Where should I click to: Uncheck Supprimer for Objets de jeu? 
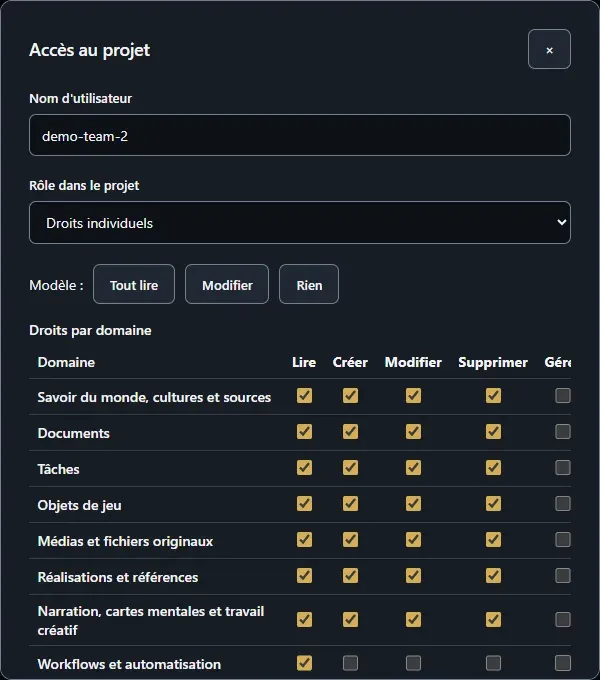click(493, 503)
